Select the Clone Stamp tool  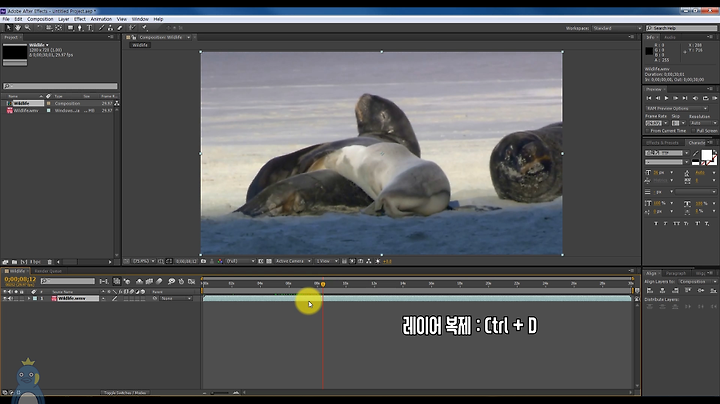click(110, 28)
